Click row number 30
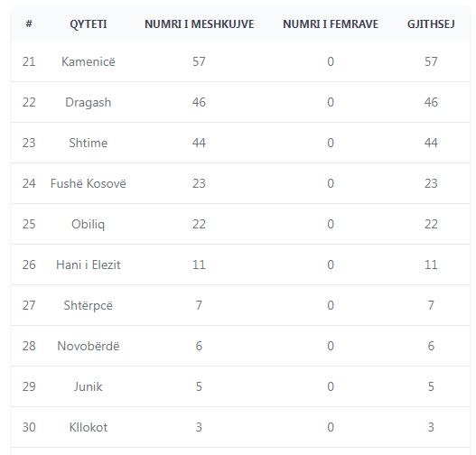 [29, 427]
